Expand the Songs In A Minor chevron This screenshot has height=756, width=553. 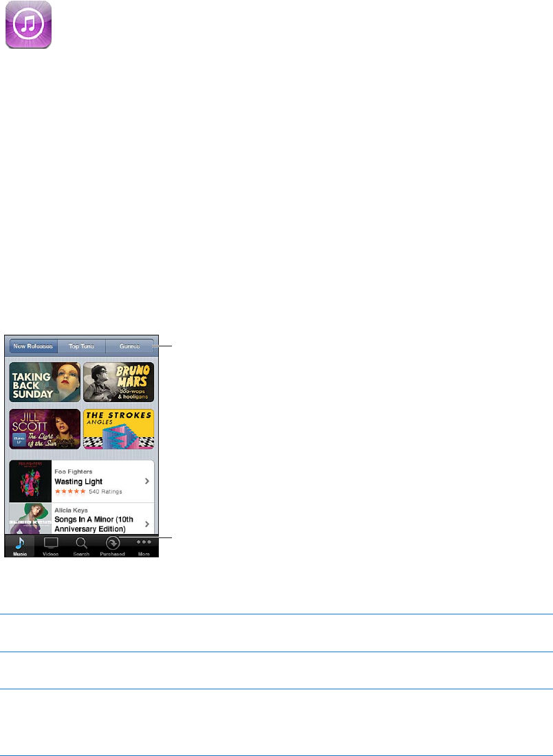pos(147,524)
